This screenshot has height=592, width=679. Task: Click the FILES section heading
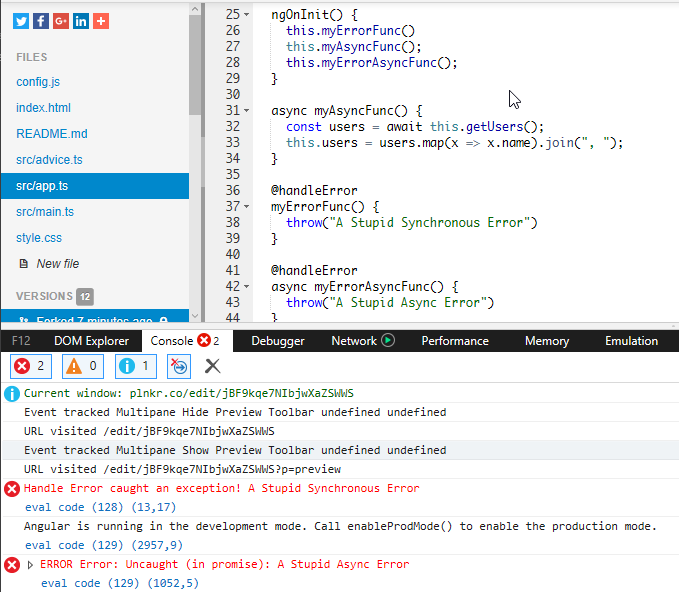[32, 57]
